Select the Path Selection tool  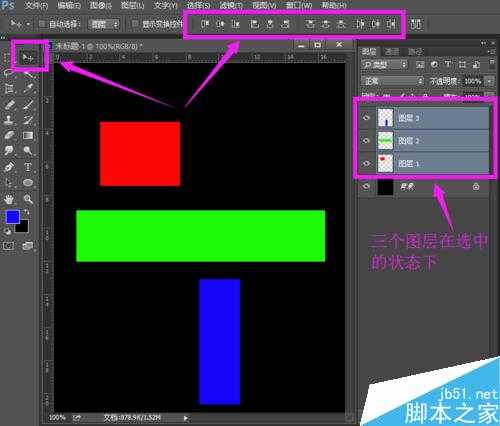coord(9,183)
